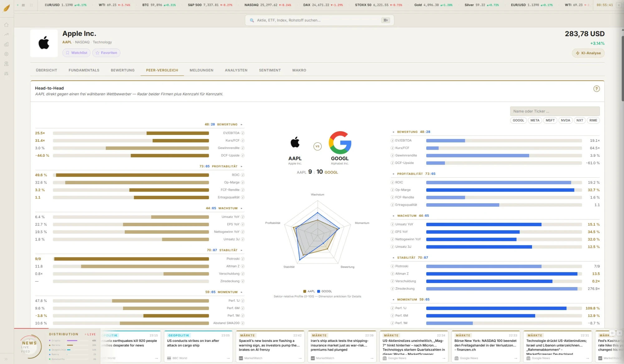This screenshot has width=624, height=364.
Task: Switch to the Fundamentals tab
Action: click(x=84, y=70)
